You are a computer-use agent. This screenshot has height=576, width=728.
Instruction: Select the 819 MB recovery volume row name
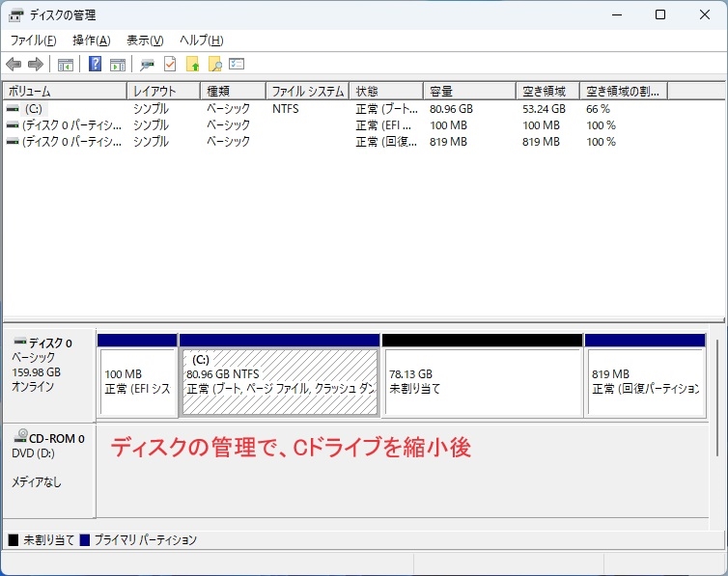point(71,142)
